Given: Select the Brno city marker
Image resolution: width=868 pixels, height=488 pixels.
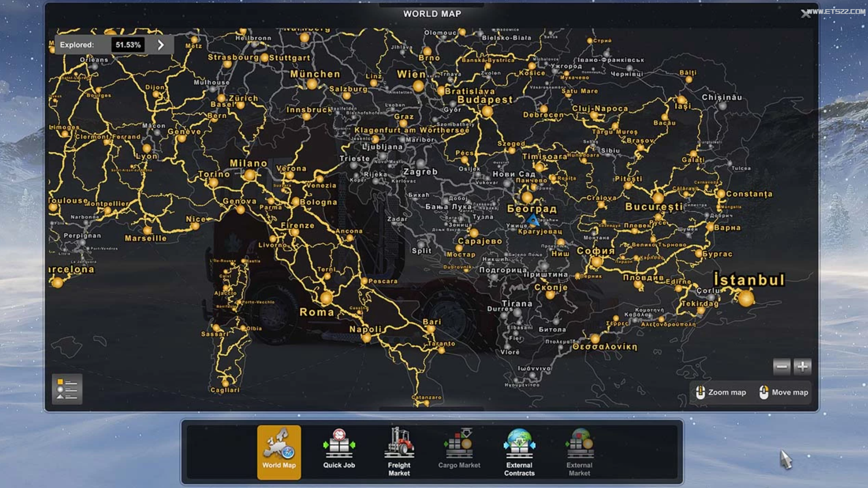Looking at the screenshot, I should coord(427,51).
